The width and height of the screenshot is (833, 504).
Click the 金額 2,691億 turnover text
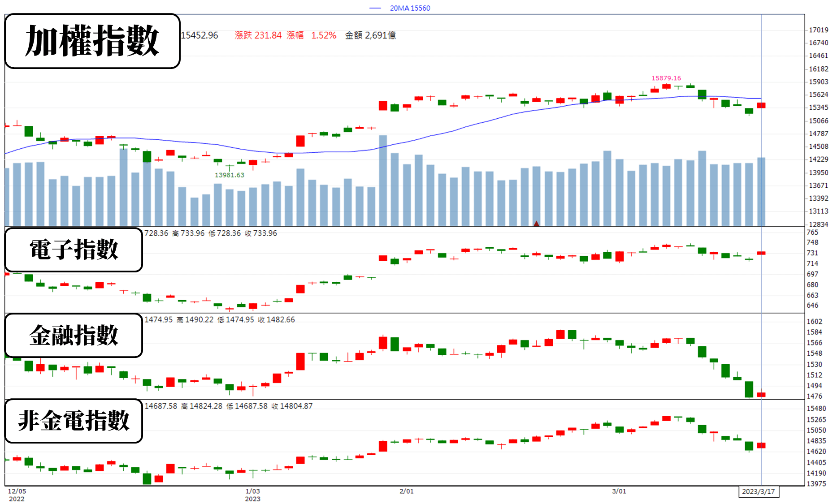(370, 35)
